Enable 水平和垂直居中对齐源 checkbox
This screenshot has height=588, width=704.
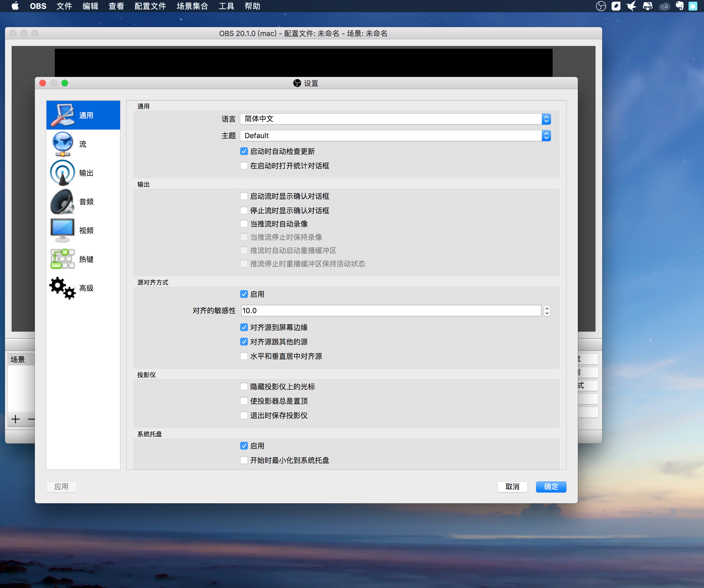[244, 356]
